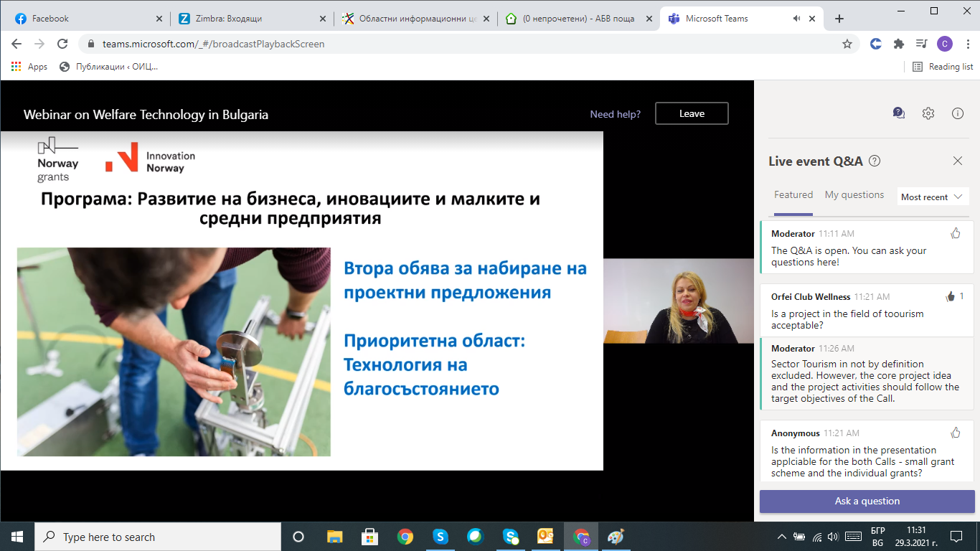Viewport: 980px width, 551px height.
Task: Open File Explorer from taskbar
Action: (x=335, y=537)
